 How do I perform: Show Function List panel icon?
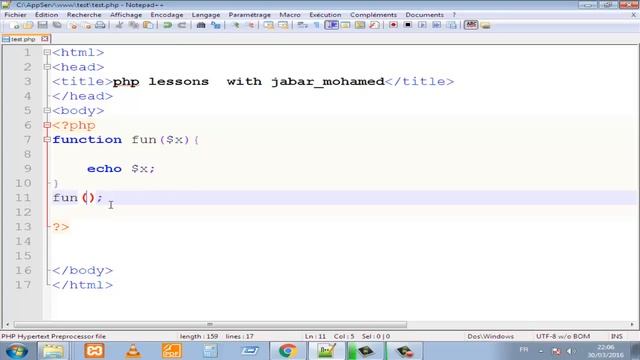click(x=374, y=25)
